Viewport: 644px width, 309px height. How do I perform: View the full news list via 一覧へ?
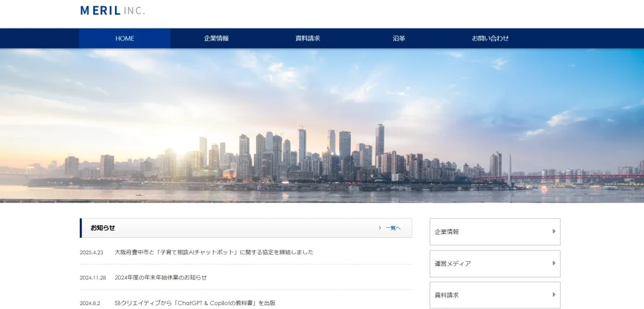tap(393, 228)
